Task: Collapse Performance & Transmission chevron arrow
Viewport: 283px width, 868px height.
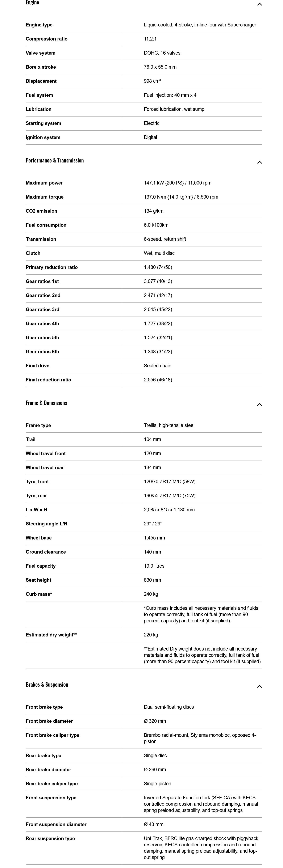Action: (259, 162)
